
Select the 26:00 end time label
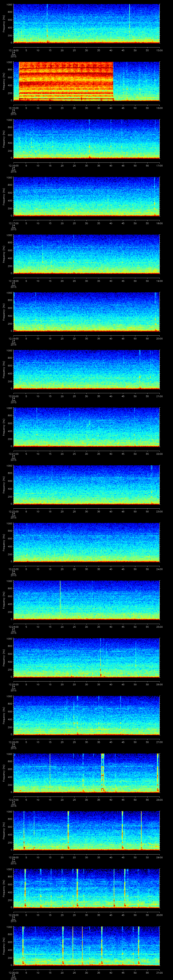tap(160, 684)
